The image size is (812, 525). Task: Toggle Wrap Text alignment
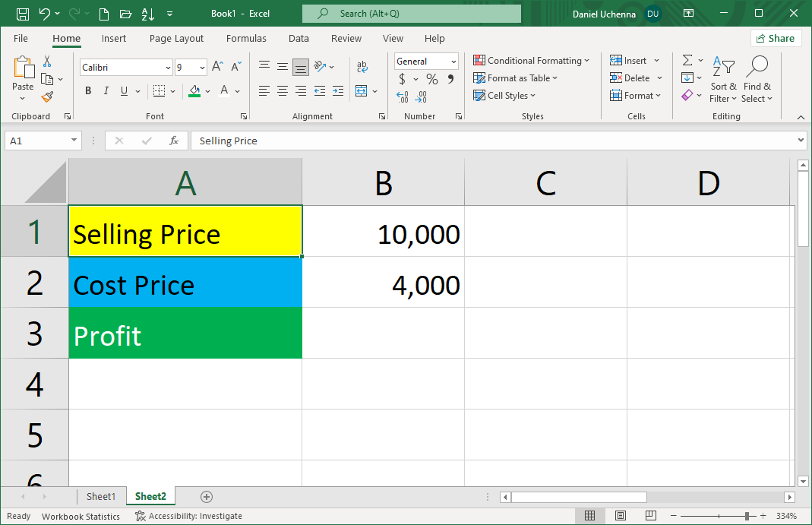(362, 65)
